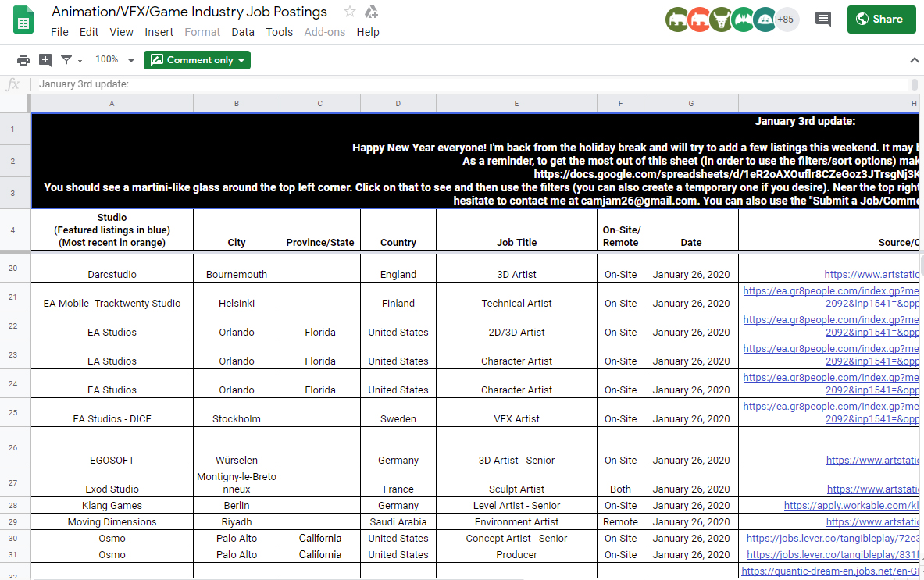
Task: Select the 2D/3D Artist cell
Action: pyautogui.click(x=517, y=326)
